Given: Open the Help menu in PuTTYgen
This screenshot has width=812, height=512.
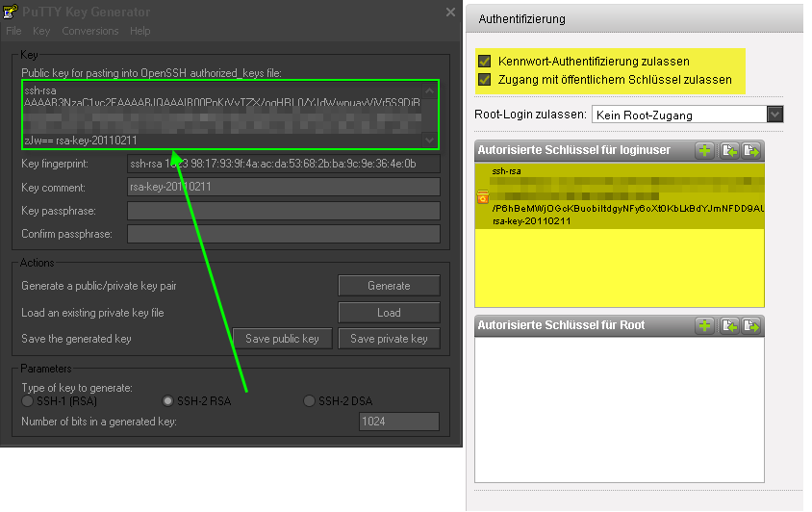Looking at the screenshot, I should tap(140, 31).
